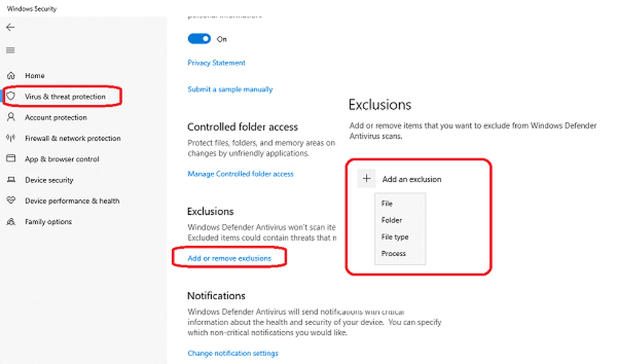This screenshot has height=364, width=617.
Task: Click the Home house icon
Action: 10,76
